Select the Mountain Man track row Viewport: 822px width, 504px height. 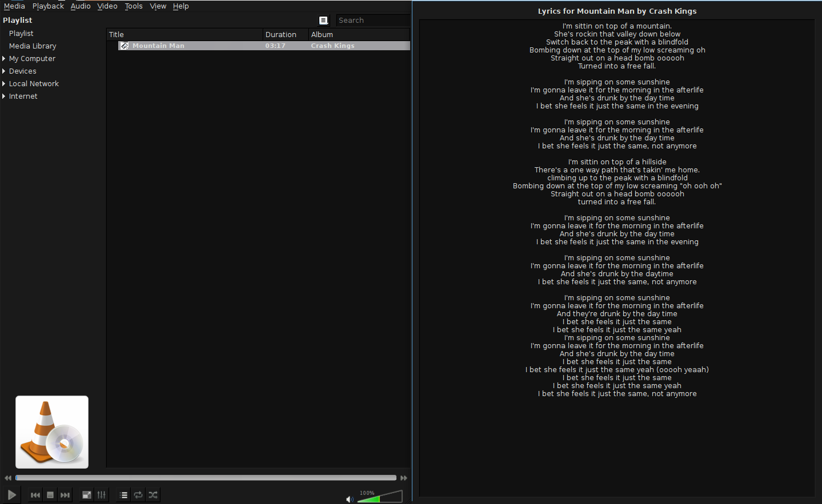(x=264, y=46)
